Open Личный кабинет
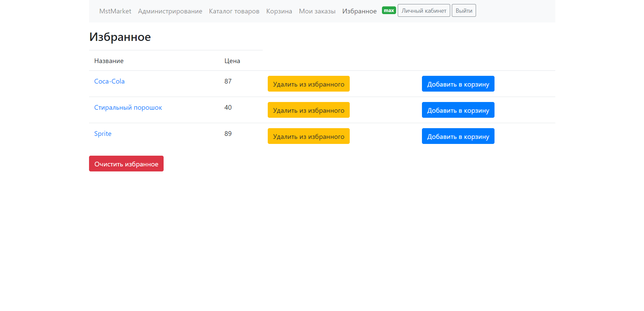644x311 pixels. point(424,10)
